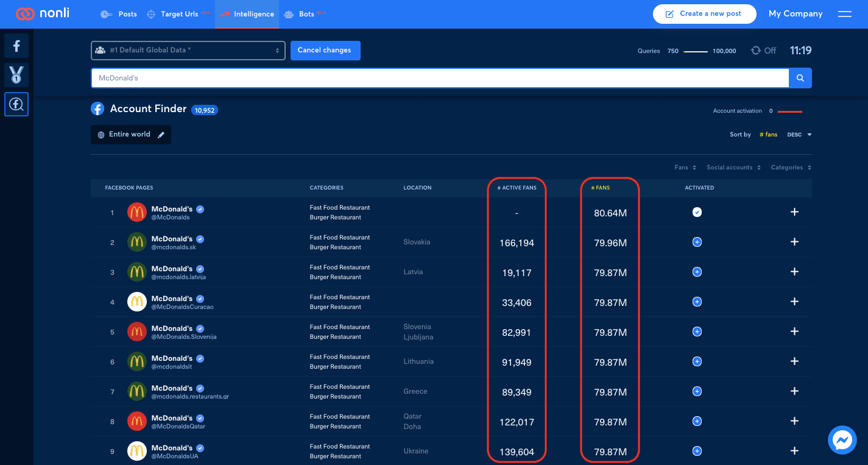Toggle the auto-refresh Off switch
868x465 pixels.
pyautogui.click(x=764, y=51)
